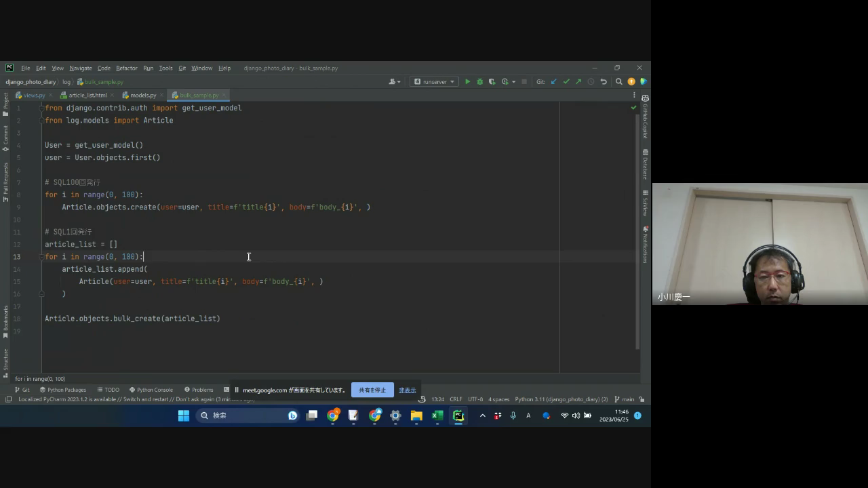The image size is (868, 488).
Task: Open Search Everywhere magnifier icon
Action: point(618,82)
